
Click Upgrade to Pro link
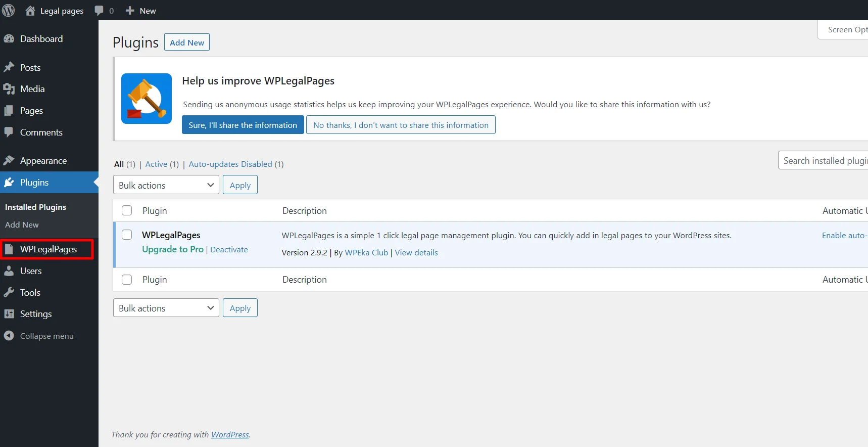click(x=173, y=249)
